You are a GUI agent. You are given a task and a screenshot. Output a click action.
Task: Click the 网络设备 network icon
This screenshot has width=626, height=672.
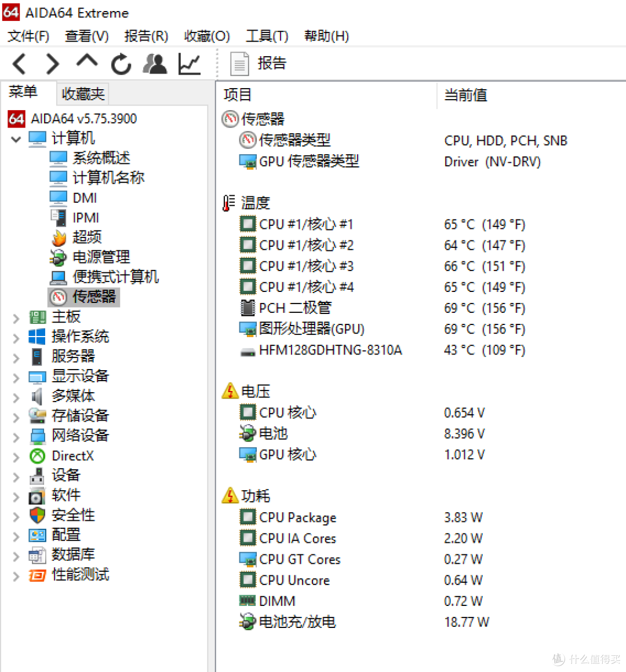37,436
